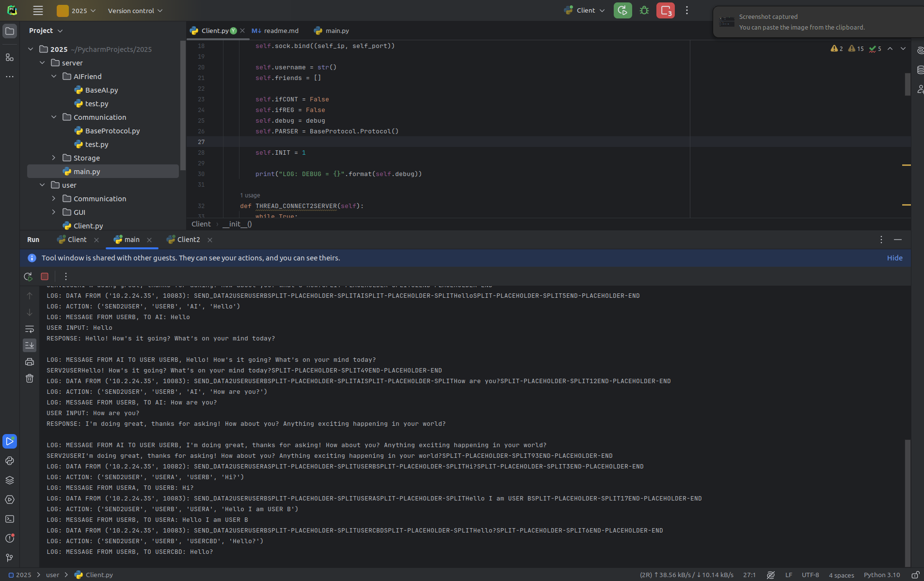Expand the Storage folder

(54, 158)
